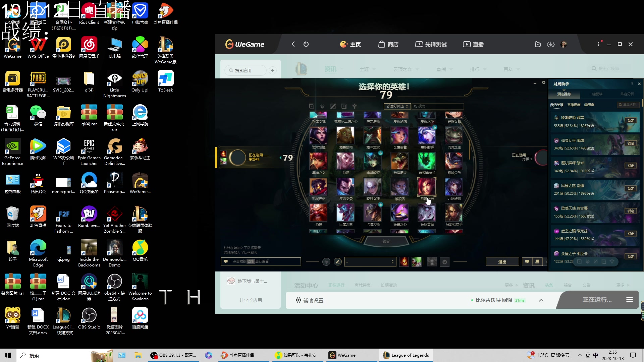Click the team chat input box

tap(261, 261)
